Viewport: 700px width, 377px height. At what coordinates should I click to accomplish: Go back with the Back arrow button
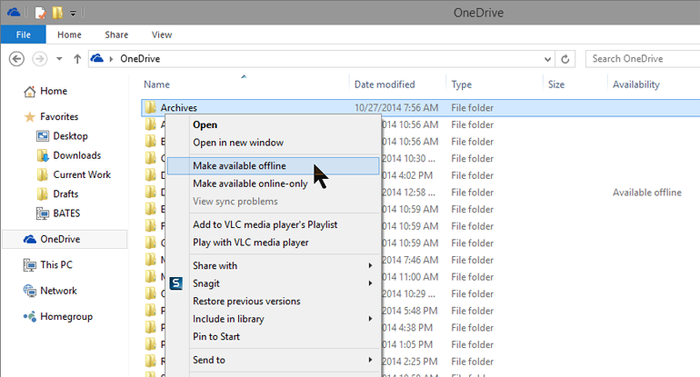pos(17,59)
